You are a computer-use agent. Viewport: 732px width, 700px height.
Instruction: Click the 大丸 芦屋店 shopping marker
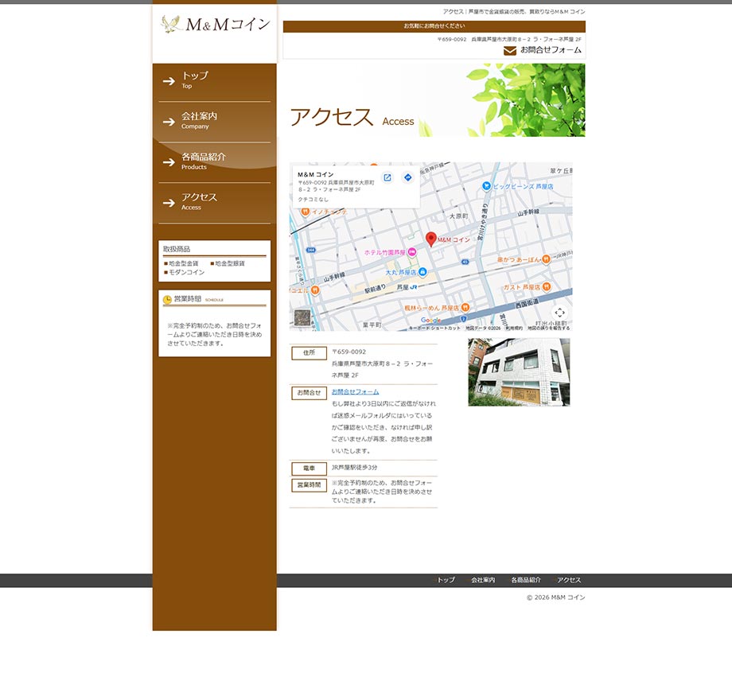click(422, 271)
